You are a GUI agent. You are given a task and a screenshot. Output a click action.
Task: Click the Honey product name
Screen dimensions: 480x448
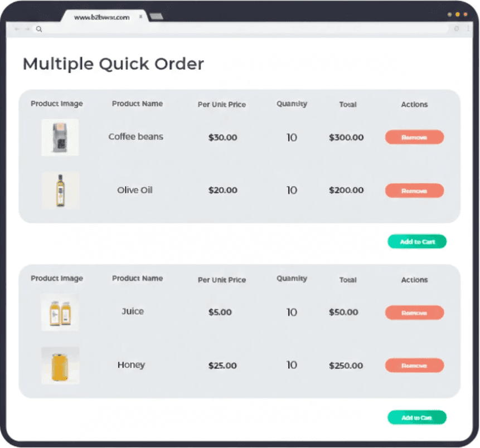click(x=131, y=365)
